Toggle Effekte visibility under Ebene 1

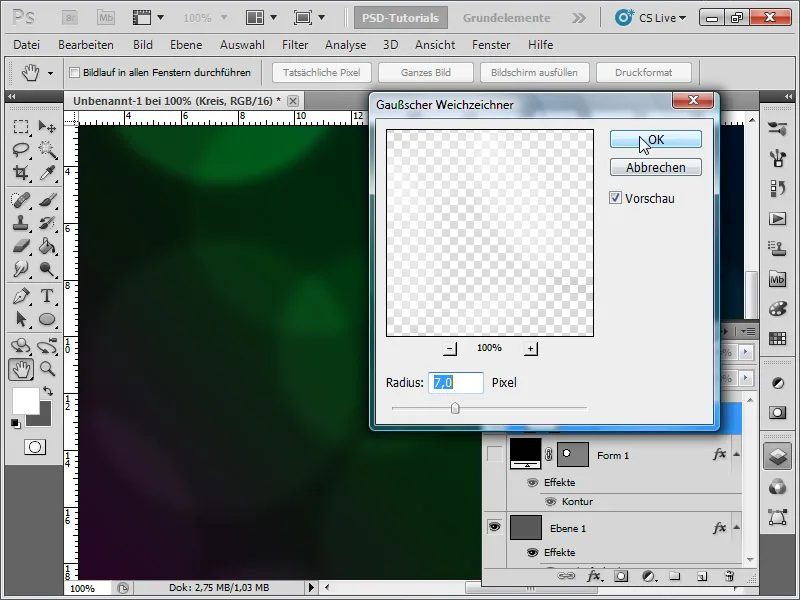532,553
